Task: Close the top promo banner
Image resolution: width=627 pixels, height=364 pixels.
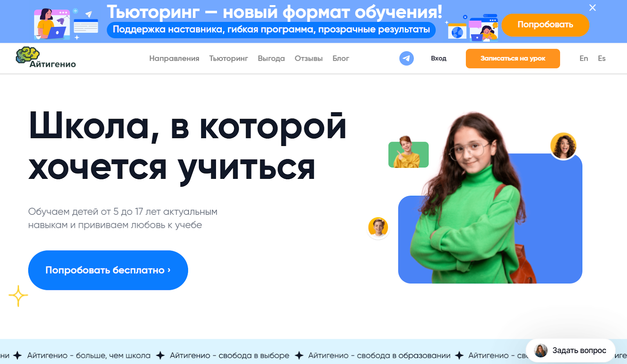Action: coord(593,7)
